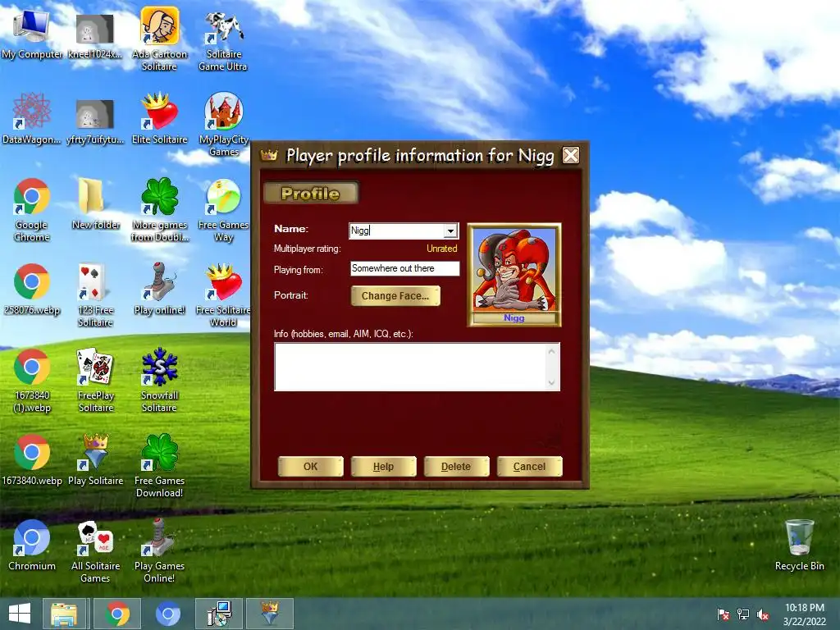The width and height of the screenshot is (840, 630).
Task: Click the jester portrait thumbnail
Action: click(514, 274)
